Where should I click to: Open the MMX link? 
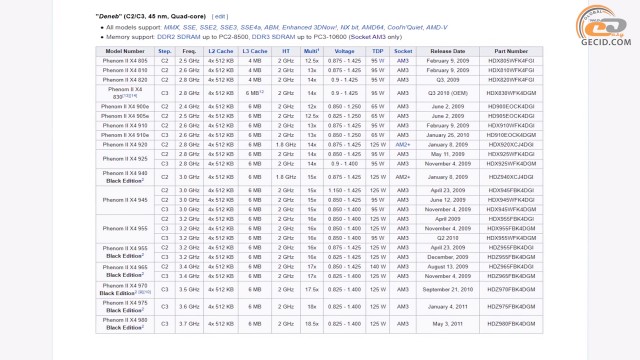click(171, 27)
